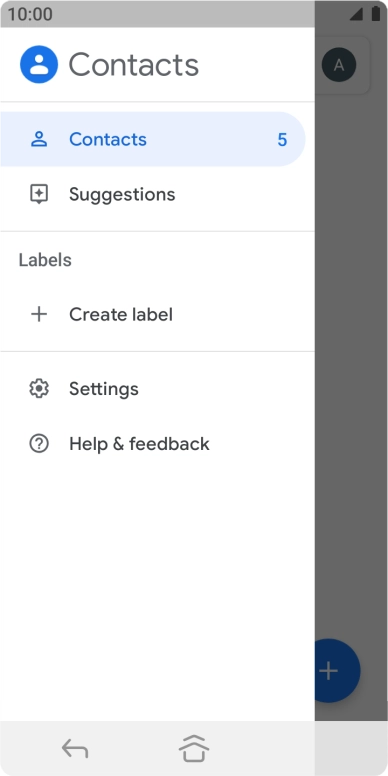
Task: Select Create label option
Action: pos(157,314)
